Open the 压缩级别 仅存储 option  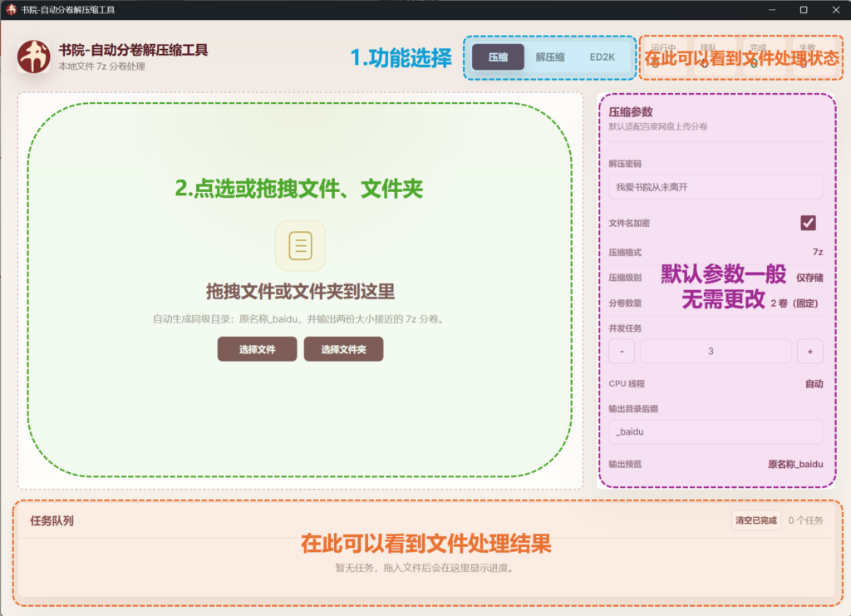pyautogui.click(x=809, y=278)
